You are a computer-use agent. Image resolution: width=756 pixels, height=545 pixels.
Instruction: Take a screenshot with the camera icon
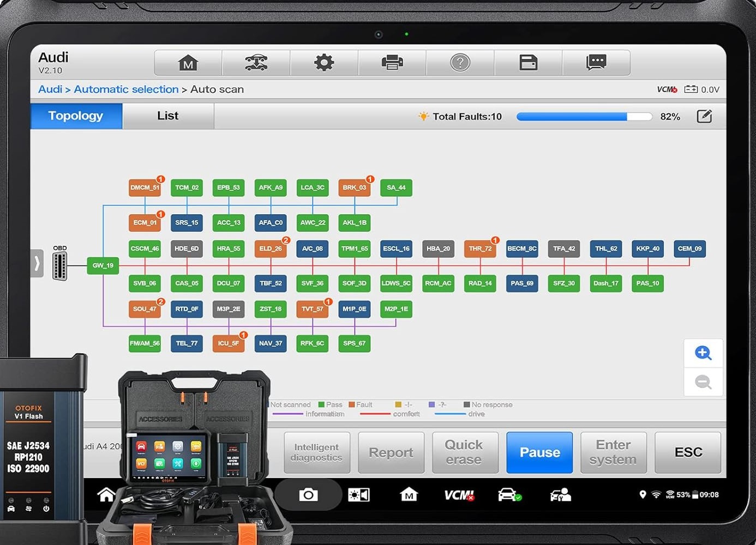(x=308, y=495)
